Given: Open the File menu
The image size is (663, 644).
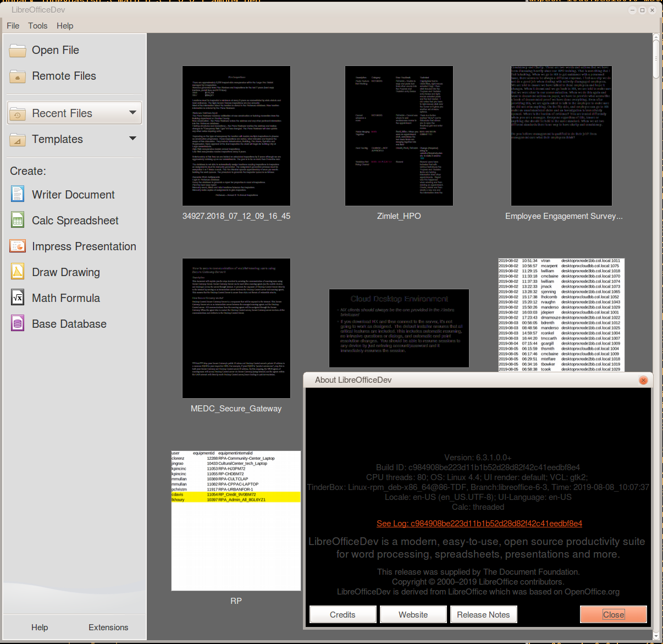Looking at the screenshot, I should [x=13, y=26].
